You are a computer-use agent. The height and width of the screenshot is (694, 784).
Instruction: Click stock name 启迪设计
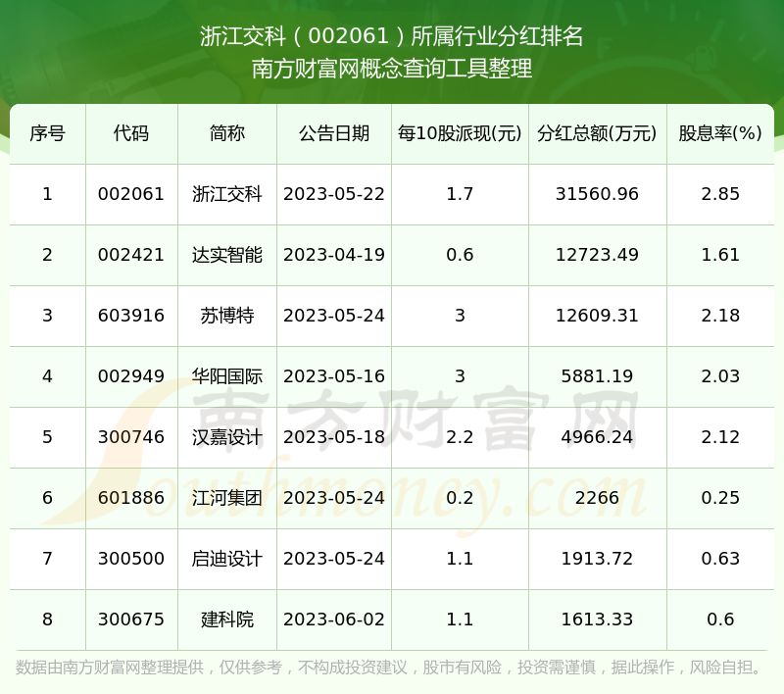(227, 559)
